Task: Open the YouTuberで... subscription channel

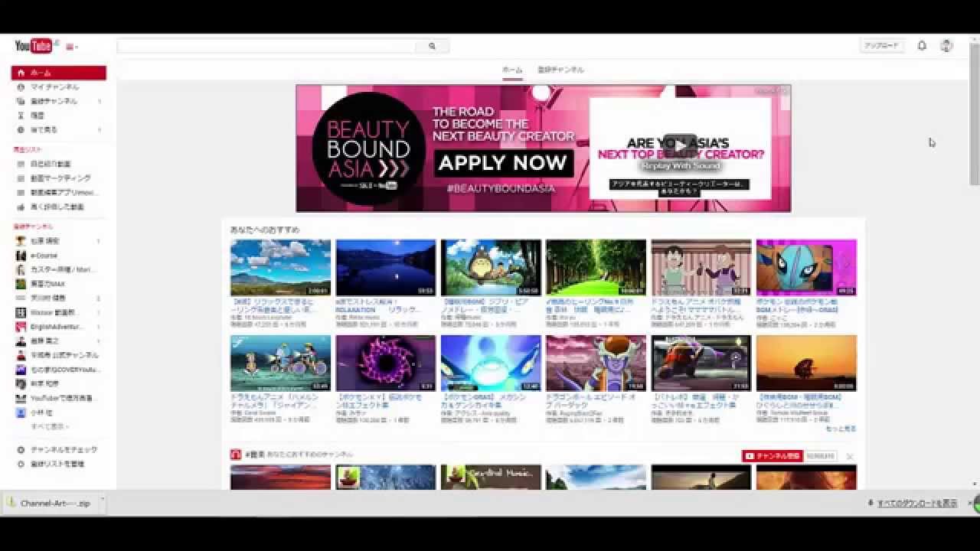Action: point(58,398)
